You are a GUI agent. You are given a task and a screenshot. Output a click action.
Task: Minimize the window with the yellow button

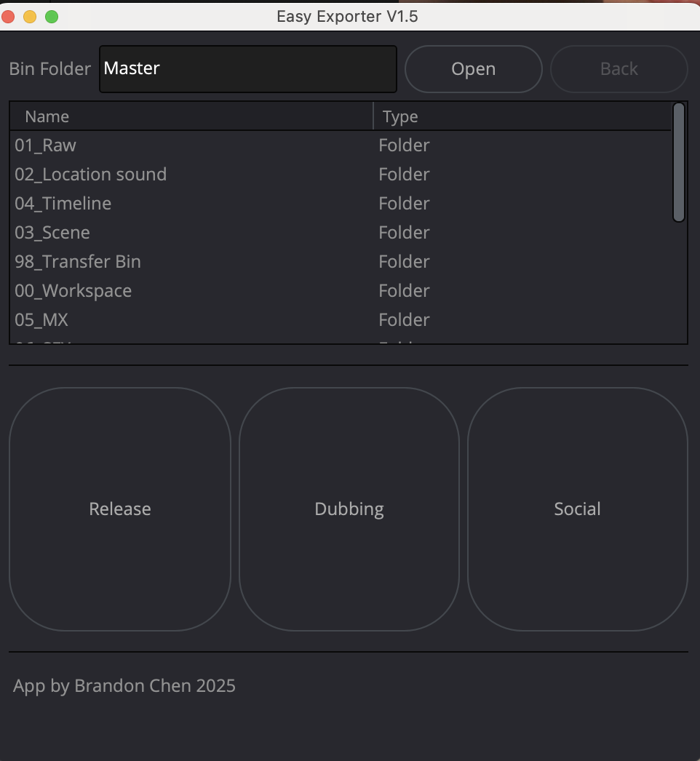click(x=30, y=16)
